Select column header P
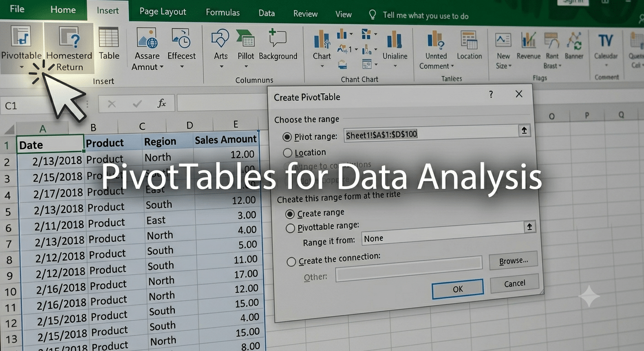 pos(587,116)
